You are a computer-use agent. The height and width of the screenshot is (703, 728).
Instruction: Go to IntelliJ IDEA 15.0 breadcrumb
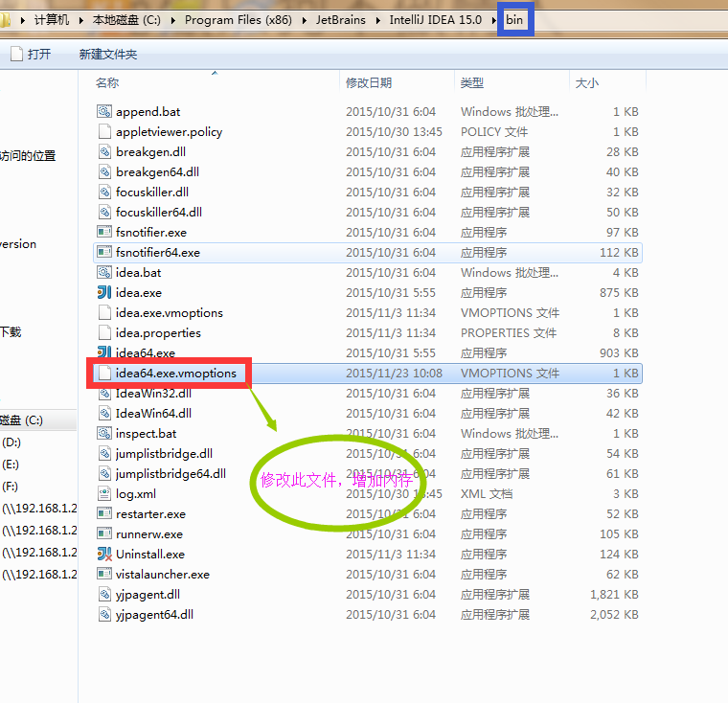point(436,20)
